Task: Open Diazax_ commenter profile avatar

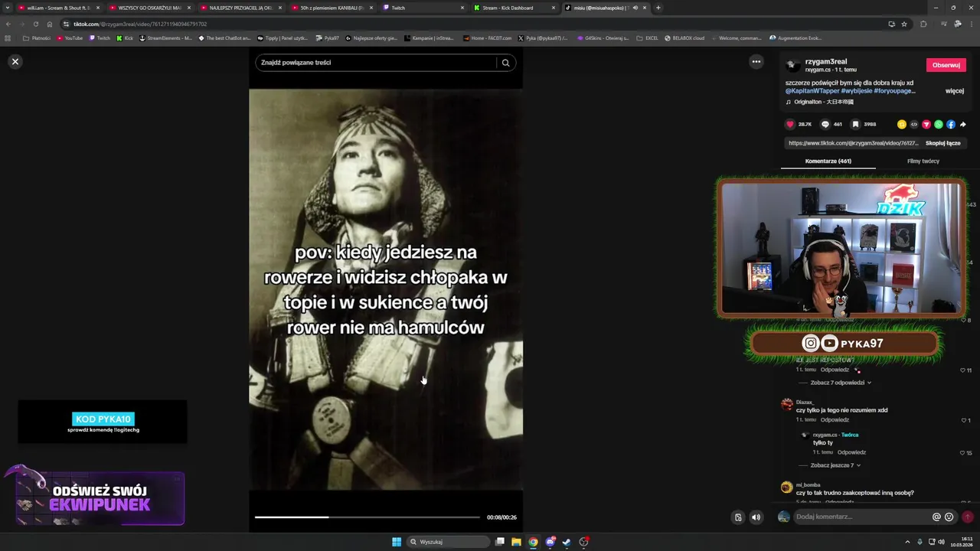Action: tap(786, 404)
